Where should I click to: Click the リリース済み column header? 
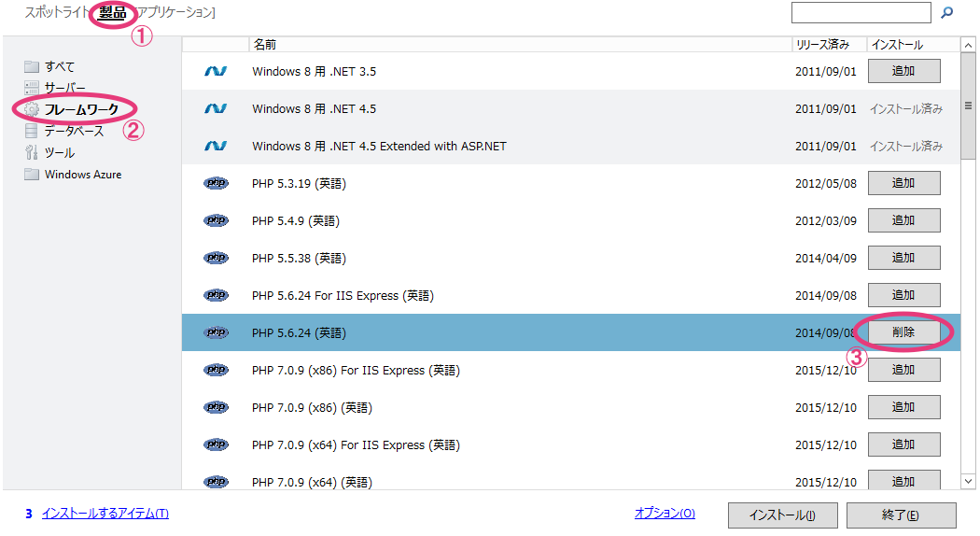tap(830, 45)
